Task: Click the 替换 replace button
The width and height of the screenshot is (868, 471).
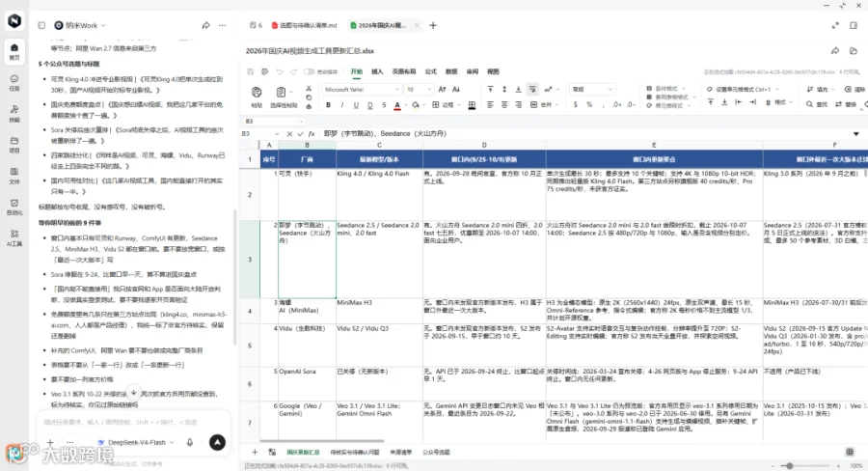Action: tap(846, 104)
